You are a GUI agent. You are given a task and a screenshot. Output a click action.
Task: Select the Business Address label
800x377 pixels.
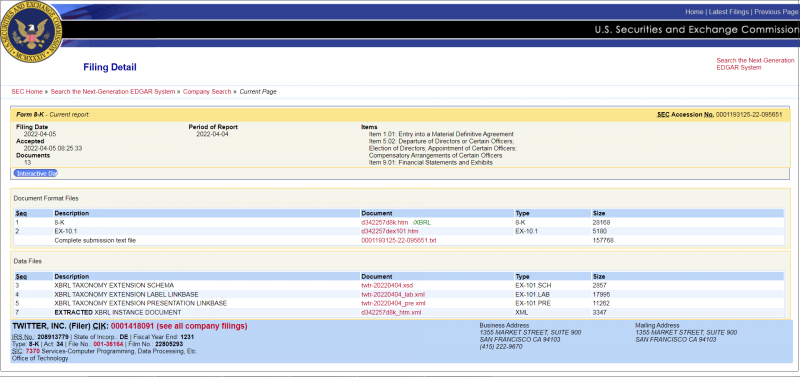[504, 325]
